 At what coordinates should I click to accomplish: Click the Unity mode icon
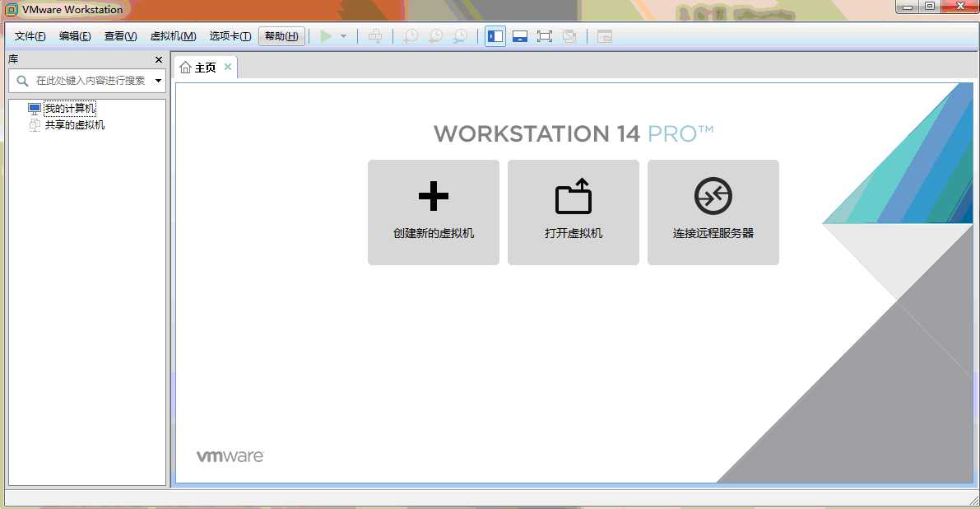tap(569, 36)
